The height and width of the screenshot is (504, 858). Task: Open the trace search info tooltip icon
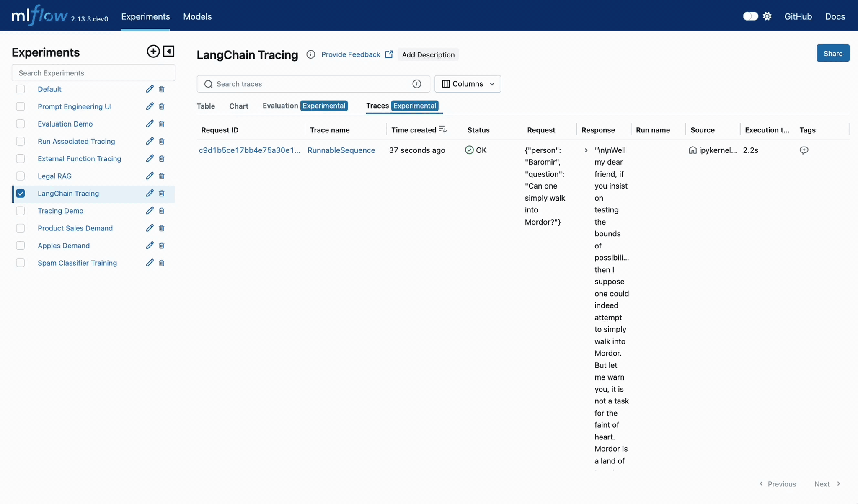pos(417,84)
